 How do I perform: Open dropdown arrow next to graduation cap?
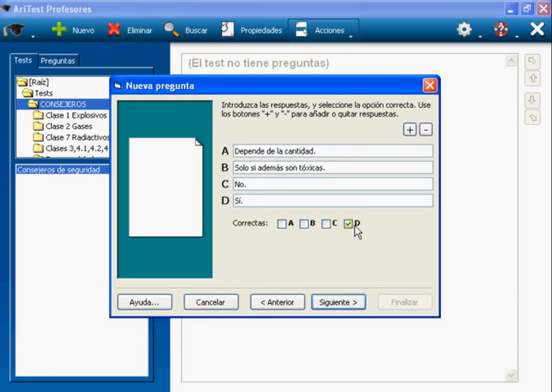[x=32, y=37]
